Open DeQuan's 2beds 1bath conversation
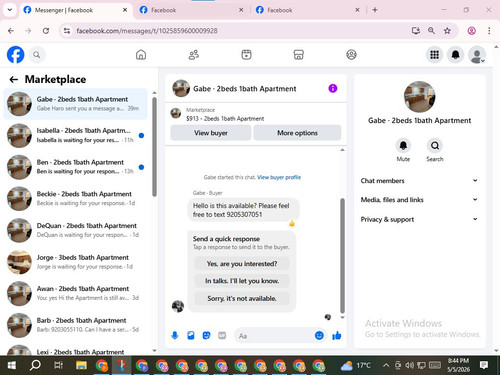Viewport: 500px width, 375px height. tap(75, 230)
